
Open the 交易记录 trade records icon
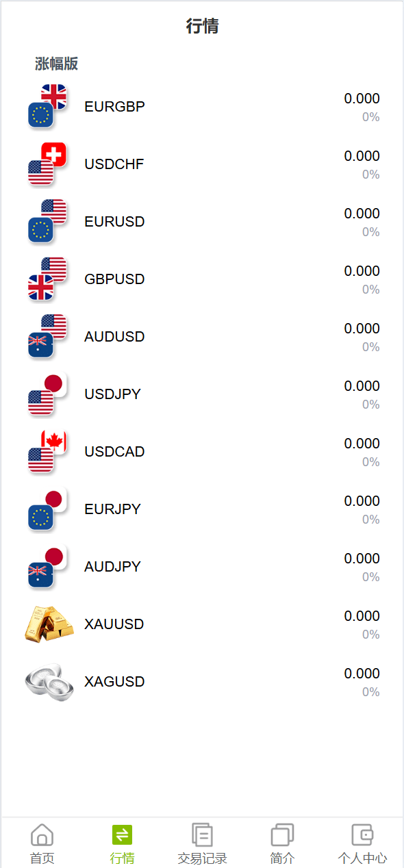[x=202, y=835]
